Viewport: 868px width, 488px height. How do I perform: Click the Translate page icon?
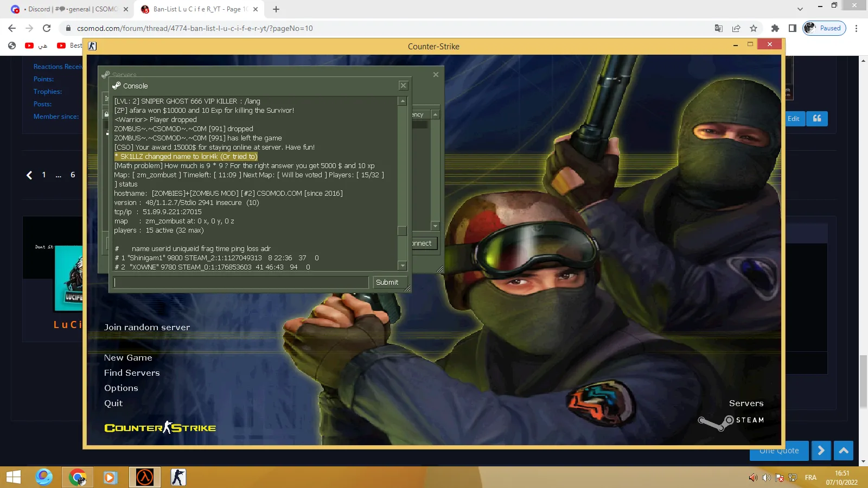pos(719,28)
